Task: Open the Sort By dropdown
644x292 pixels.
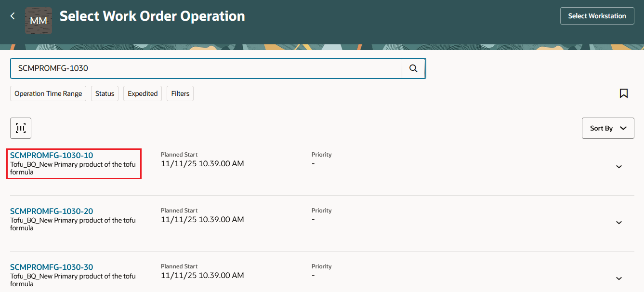Action: pyautogui.click(x=607, y=128)
